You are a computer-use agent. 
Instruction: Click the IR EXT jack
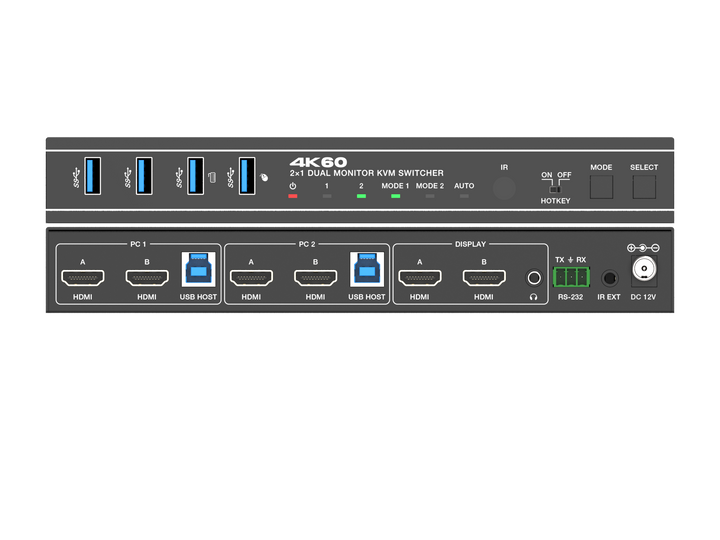(x=609, y=278)
